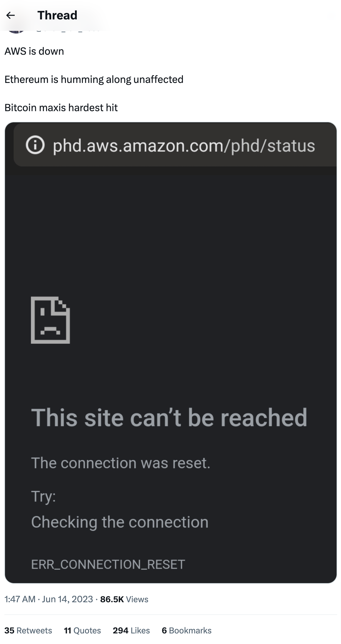Click 'The connection was reset.' message

pos(121,463)
